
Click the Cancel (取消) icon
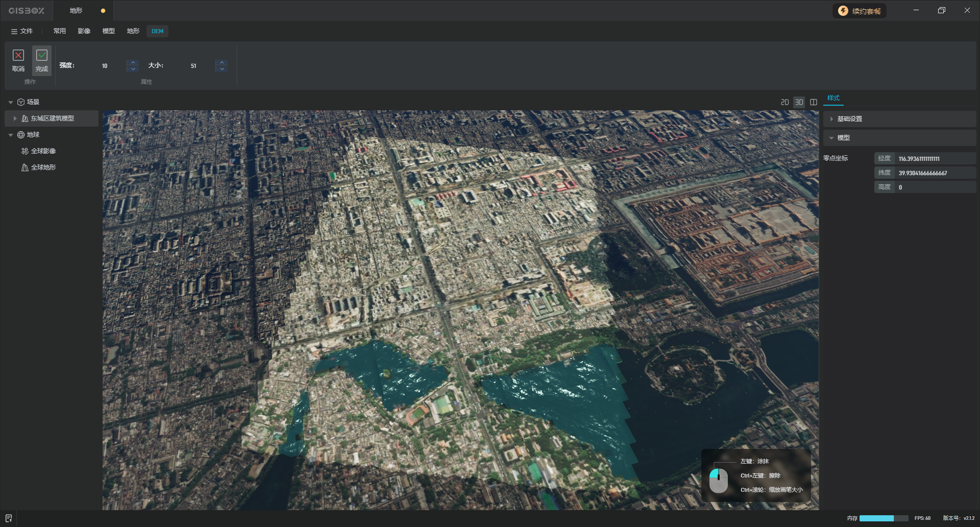coord(18,56)
